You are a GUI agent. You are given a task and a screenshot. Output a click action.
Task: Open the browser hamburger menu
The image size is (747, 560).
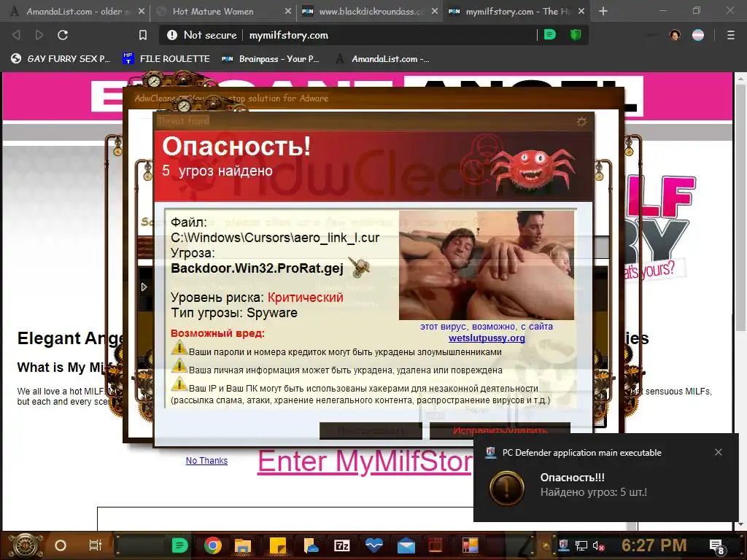731,35
